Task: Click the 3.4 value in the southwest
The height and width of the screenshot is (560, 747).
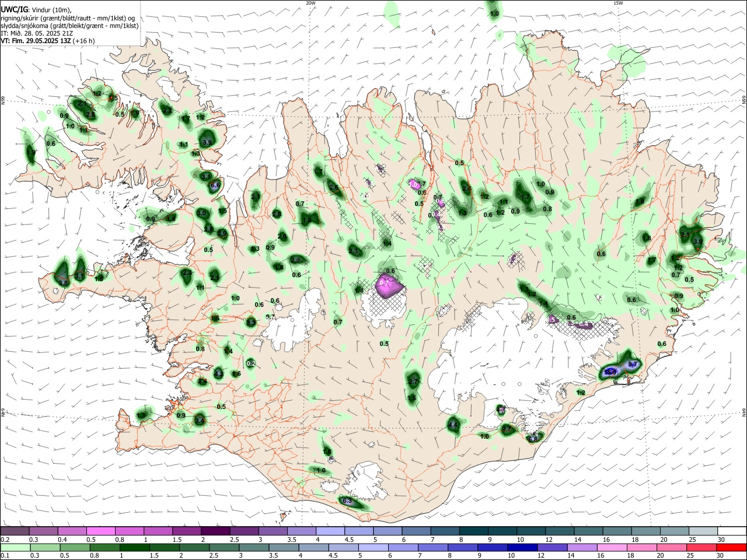Action: pyautogui.click(x=200, y=420)
